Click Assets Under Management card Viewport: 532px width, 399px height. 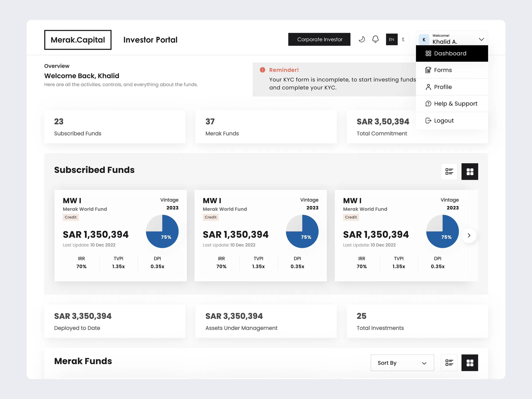(x=266, y=321)
